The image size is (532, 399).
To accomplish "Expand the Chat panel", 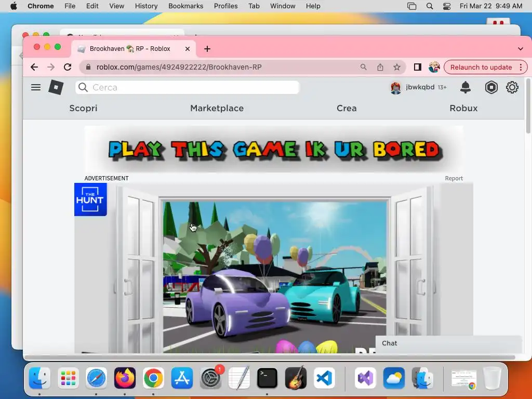I will coord(448,343).
